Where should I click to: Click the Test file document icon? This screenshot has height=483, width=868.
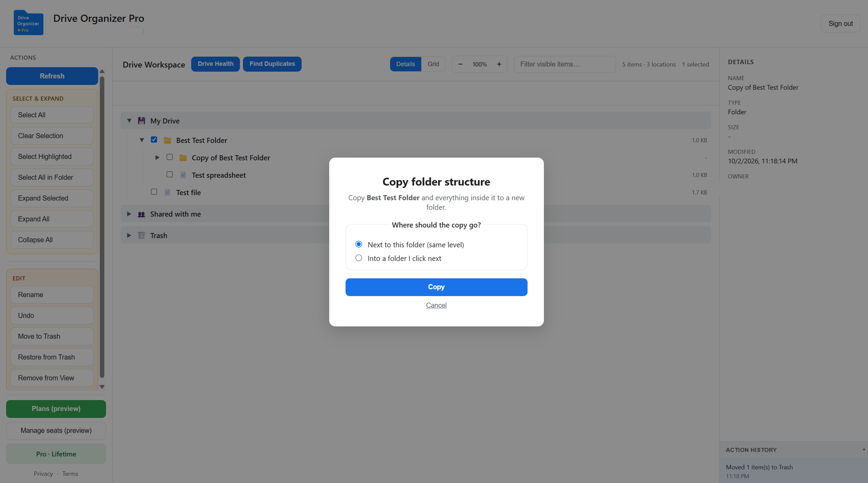[167, 192]
